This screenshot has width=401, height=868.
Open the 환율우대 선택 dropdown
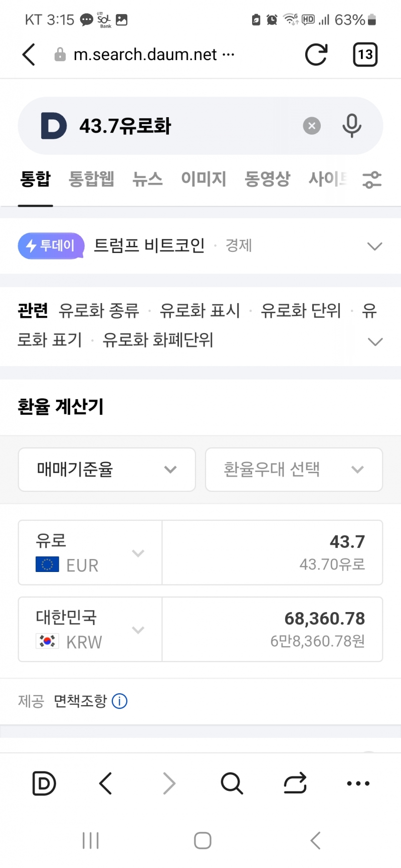[294, 469]
